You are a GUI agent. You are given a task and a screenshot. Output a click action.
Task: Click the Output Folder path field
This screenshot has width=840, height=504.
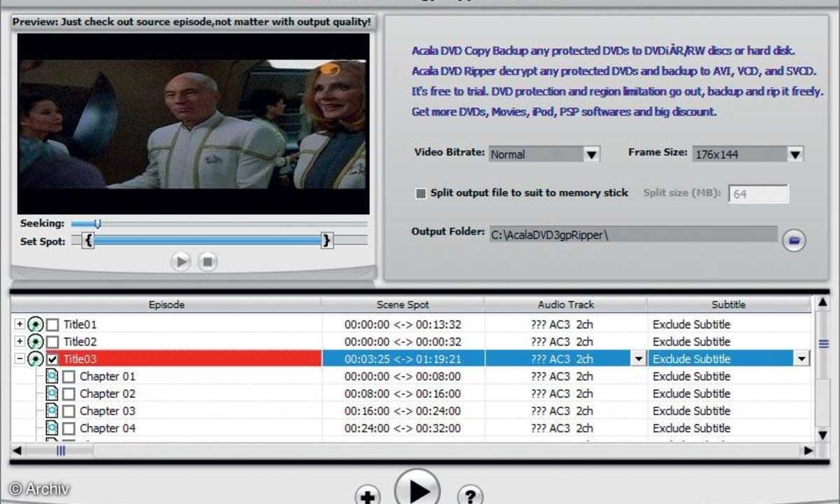pyautogui.click(x=633, y=234)
